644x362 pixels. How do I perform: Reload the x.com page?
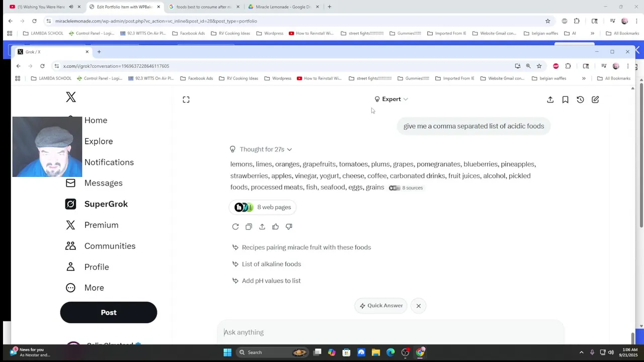(x=42, y=66)
